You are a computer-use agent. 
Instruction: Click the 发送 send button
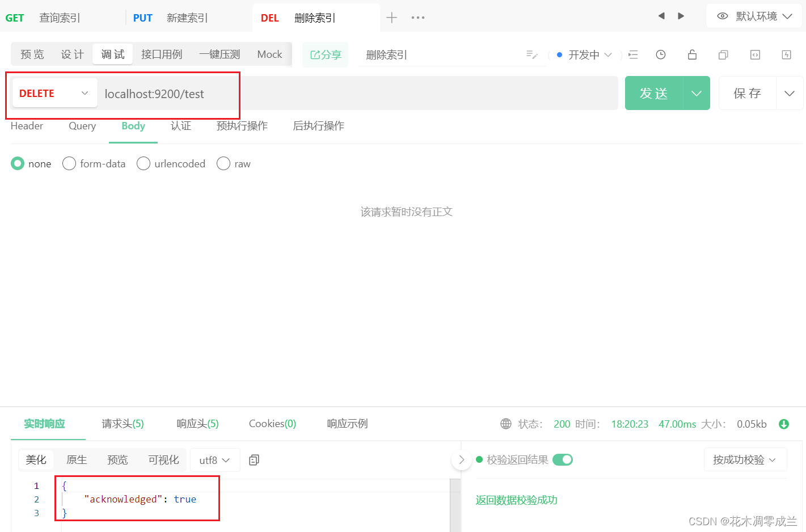tap(654, 93)
